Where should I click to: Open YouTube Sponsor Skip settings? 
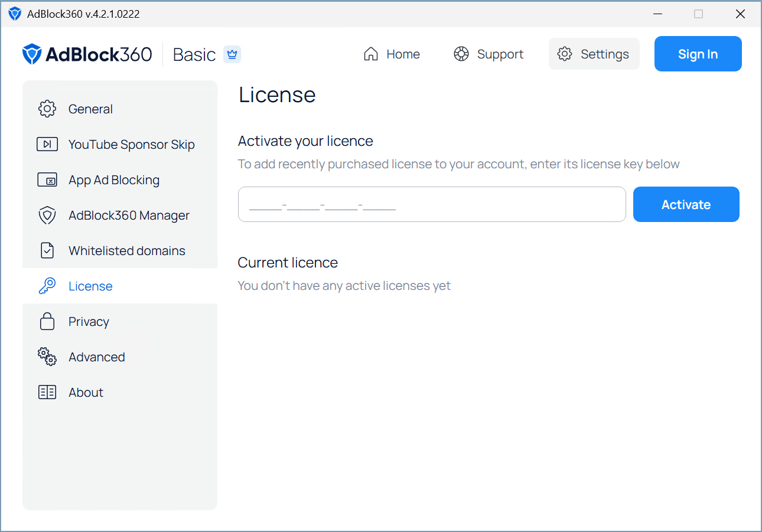[x=120, y=144]
